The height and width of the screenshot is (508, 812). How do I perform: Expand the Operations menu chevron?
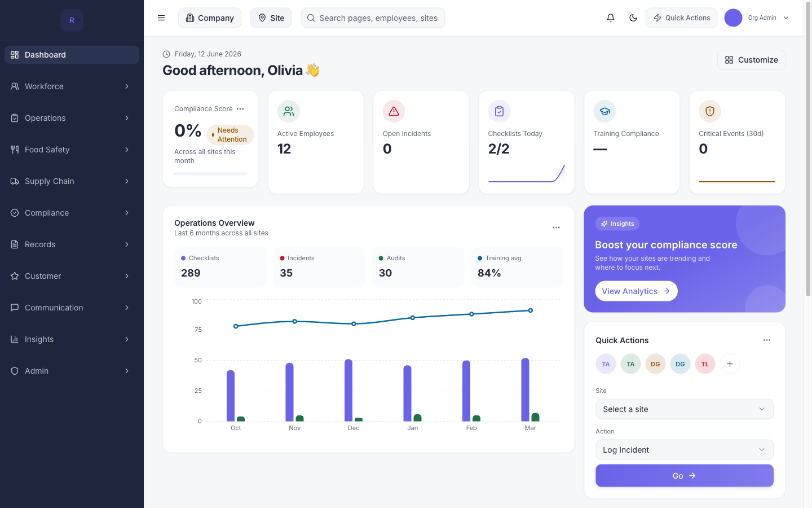127,118
